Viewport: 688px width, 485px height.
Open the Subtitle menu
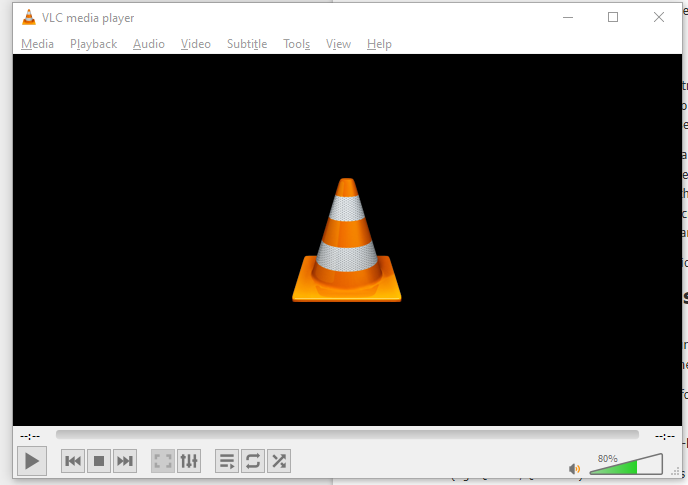tap(247, 44)
